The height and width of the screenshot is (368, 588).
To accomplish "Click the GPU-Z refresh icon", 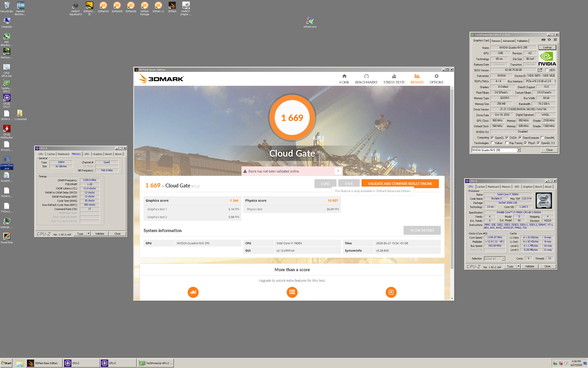I will coord(549,40).
